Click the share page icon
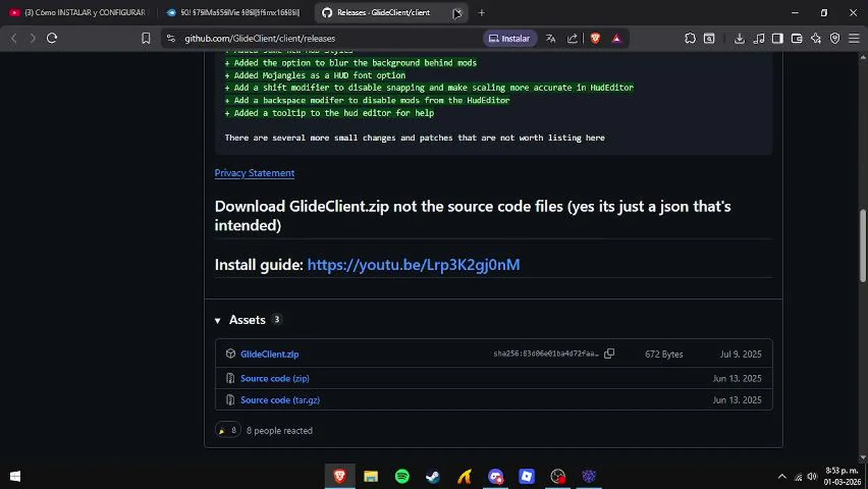 coord(573,39)
